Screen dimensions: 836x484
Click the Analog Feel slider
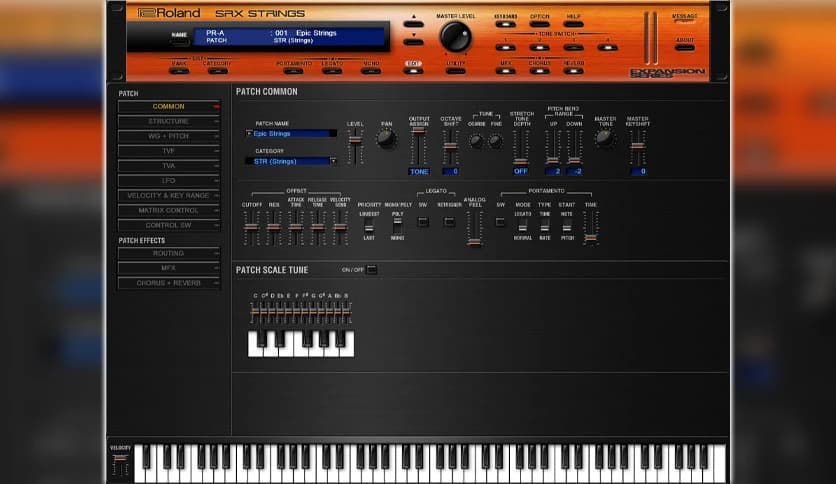tap(474, 229)
